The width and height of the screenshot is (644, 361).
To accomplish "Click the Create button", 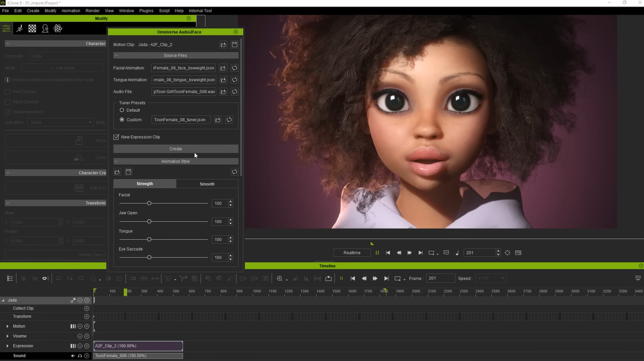I will click(175, 149).
